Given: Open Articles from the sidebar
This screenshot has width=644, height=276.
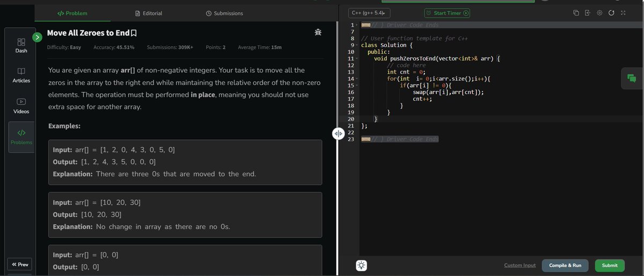Looking at the screenshot, I should coord(21,76).
